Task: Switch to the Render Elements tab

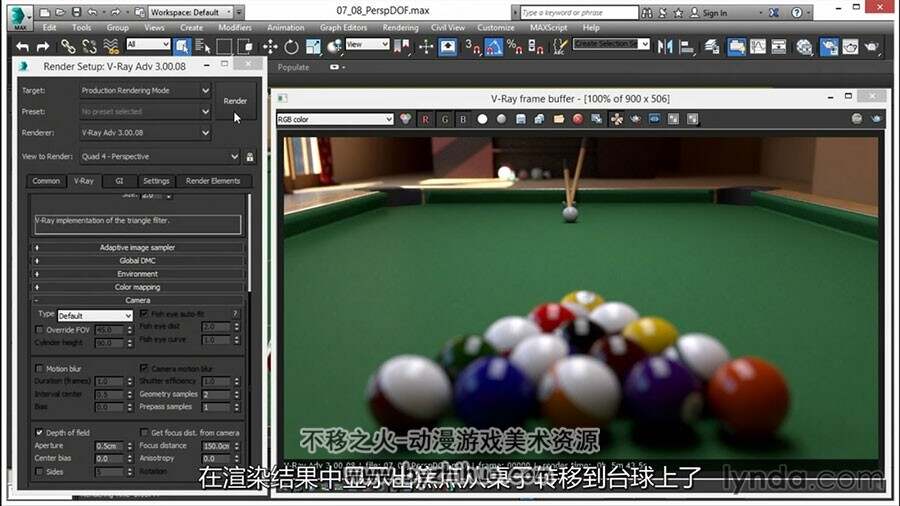Action: tap(213, 181)
